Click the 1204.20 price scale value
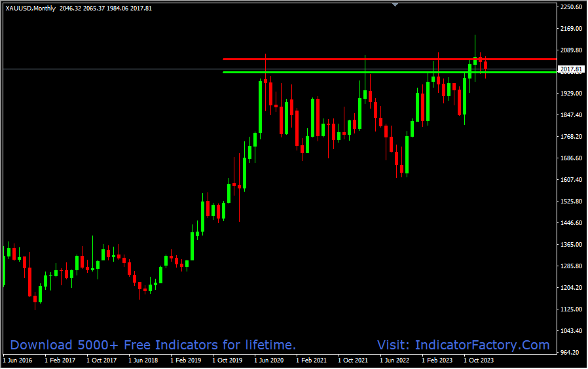Image resolution: width=588 pixels, height=369 pixels. pyautogui.click(x=571, y=288)
